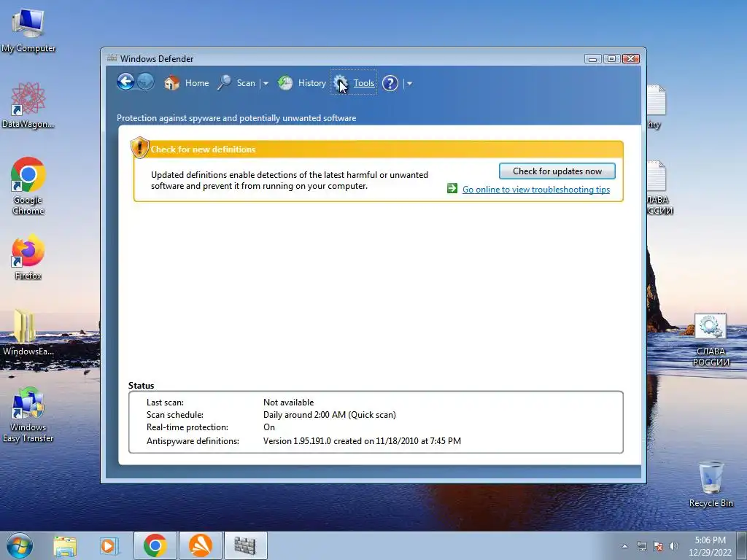Select the DataWagon desktop shortcut
The image size is (747, 560).
(x=28, y=105)
